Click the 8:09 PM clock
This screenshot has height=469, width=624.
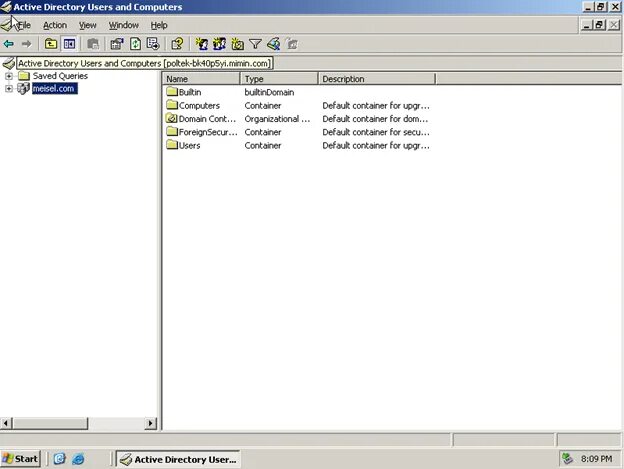[596, 459]
